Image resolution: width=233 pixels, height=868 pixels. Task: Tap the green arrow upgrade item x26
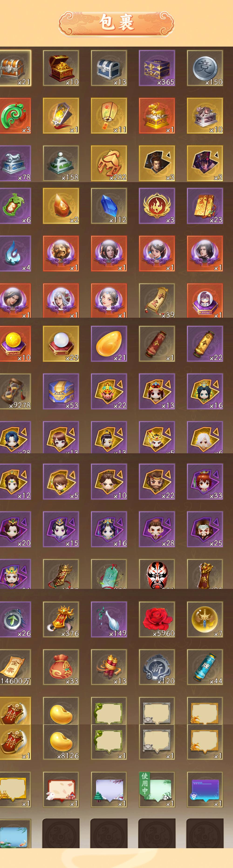15,619
